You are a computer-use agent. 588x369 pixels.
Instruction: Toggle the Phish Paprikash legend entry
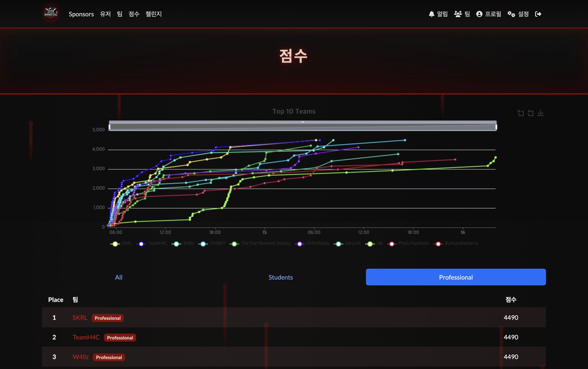tap(409, 243)
